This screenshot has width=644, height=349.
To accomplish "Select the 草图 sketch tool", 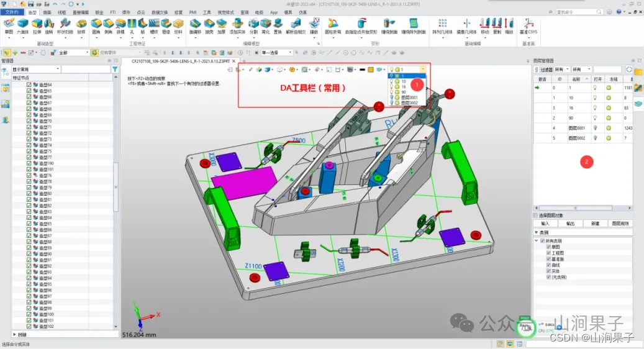I will [x=9, y=26].
